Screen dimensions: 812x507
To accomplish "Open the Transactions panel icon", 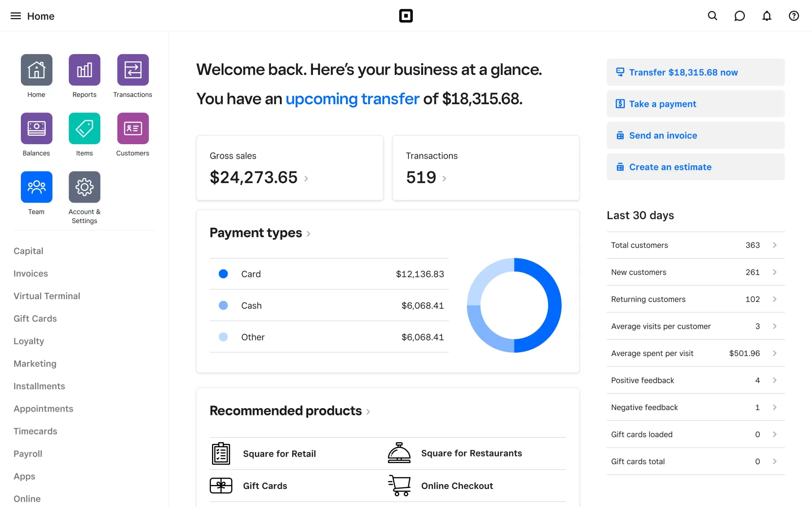I will pos(132,70).
